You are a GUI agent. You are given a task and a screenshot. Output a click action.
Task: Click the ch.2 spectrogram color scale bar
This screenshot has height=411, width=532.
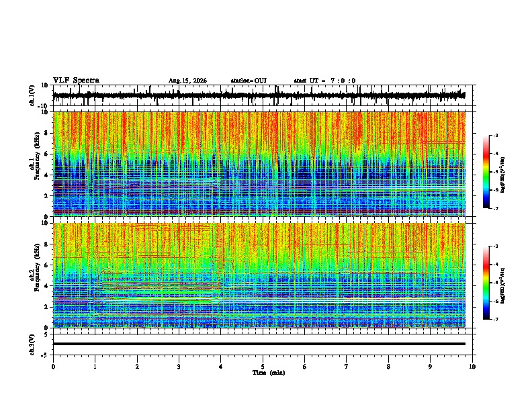(x=486, y=283)
